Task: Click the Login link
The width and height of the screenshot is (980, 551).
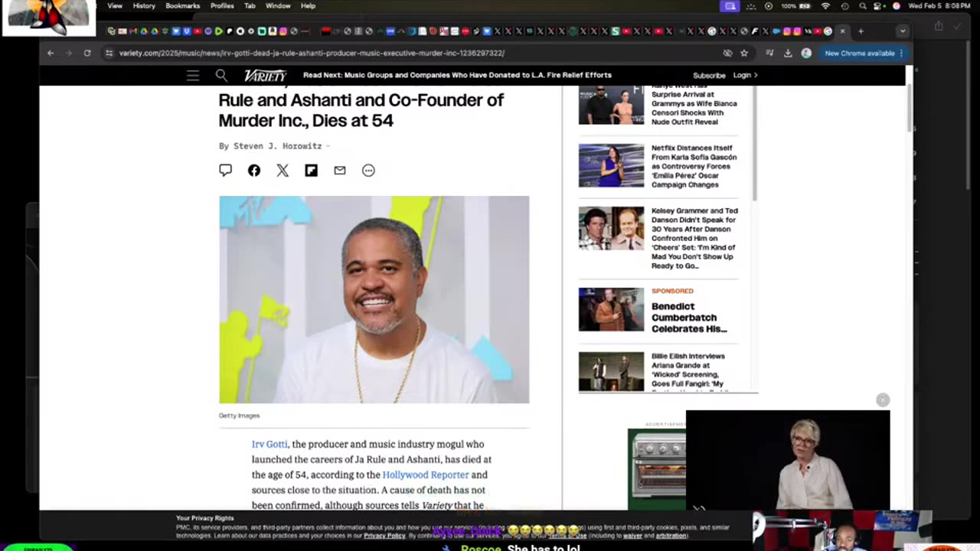Action: click(744, 75)
